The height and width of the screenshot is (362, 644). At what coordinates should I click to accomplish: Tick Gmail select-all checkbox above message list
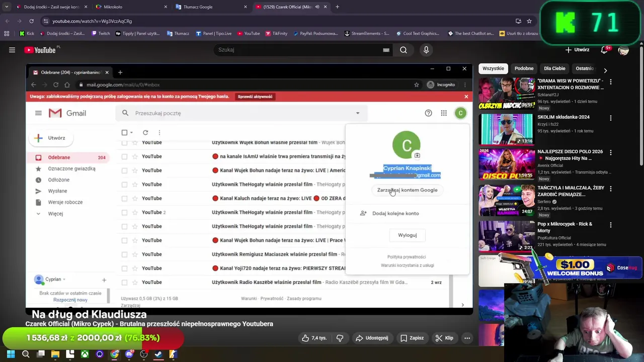click(124, 133)
